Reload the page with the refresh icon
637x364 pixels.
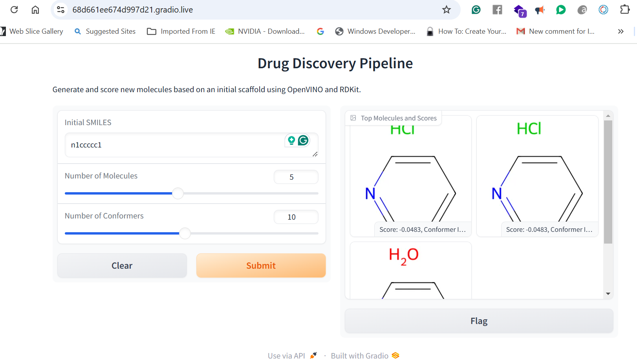point(14,9)
